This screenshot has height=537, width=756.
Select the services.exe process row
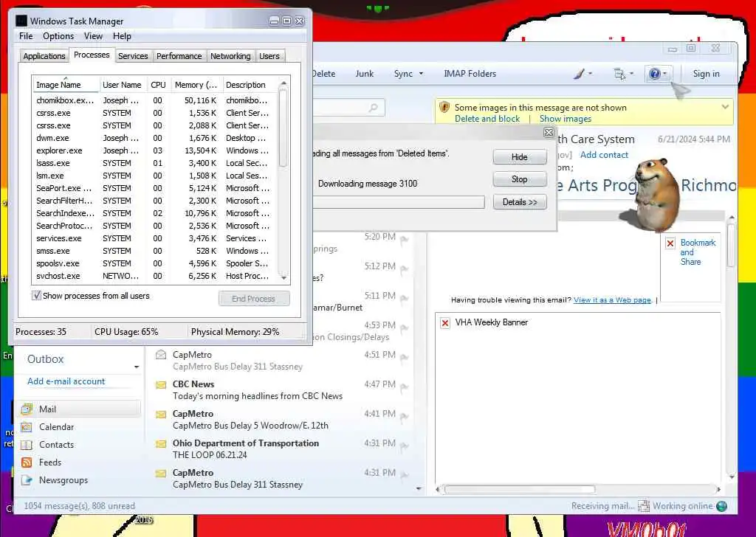point(155,238)
